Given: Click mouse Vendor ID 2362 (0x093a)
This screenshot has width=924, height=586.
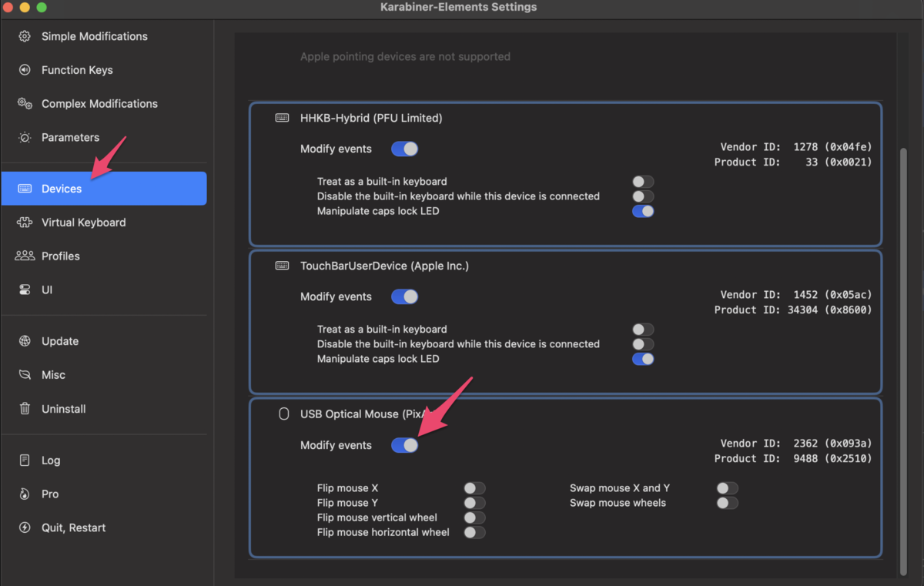Looking at the screenshot, I should click(796, 444).
